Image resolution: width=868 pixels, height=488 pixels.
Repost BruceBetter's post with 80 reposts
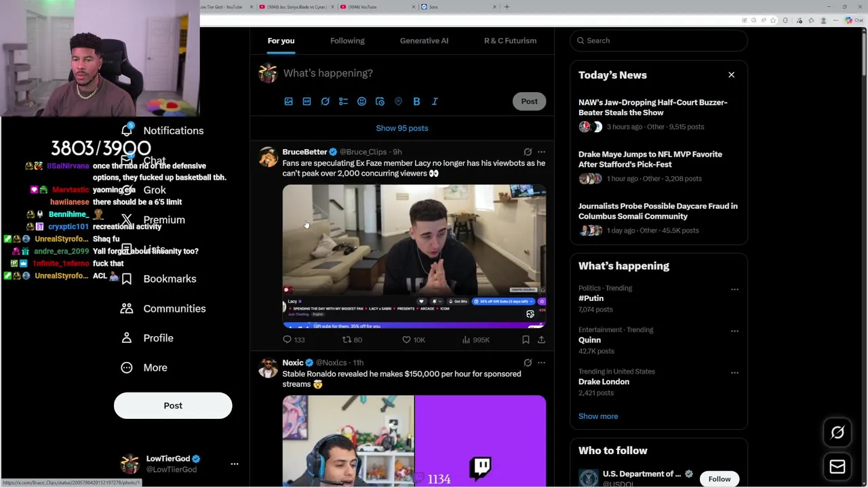click(352, 340)
